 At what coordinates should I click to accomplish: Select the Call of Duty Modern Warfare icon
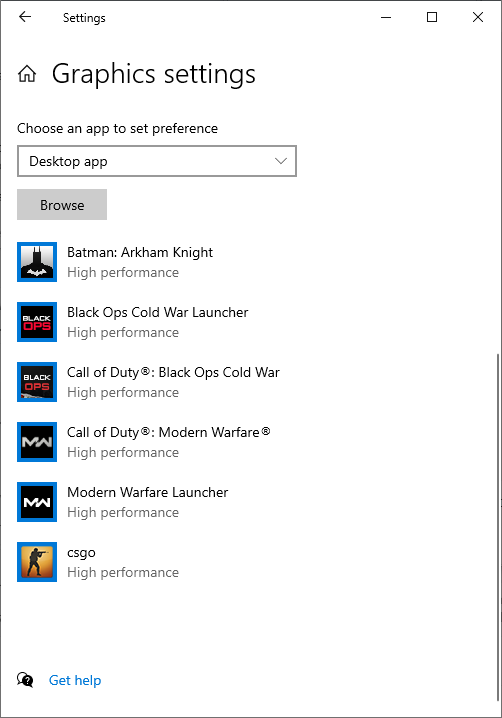(37, 442)
